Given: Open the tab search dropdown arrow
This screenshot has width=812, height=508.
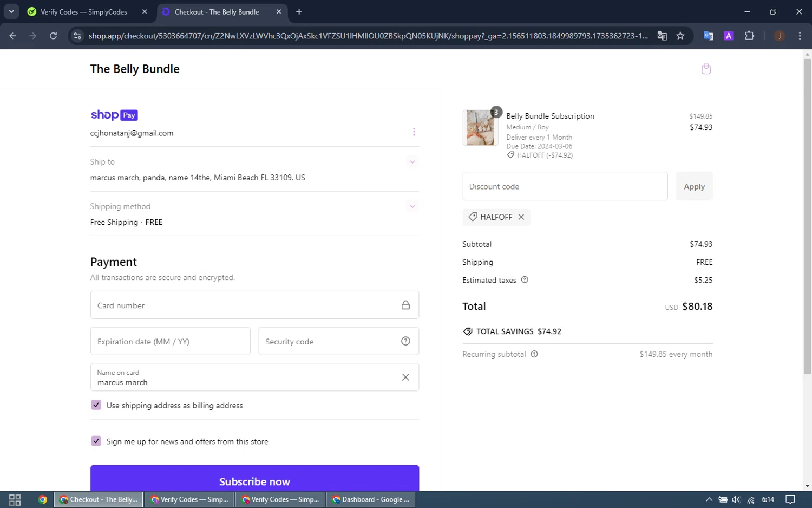Looking at the screenshot, I should [11, 11].
